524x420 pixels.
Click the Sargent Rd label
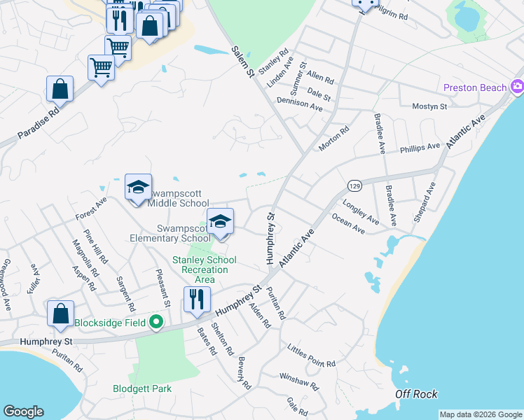click(126, 294)
